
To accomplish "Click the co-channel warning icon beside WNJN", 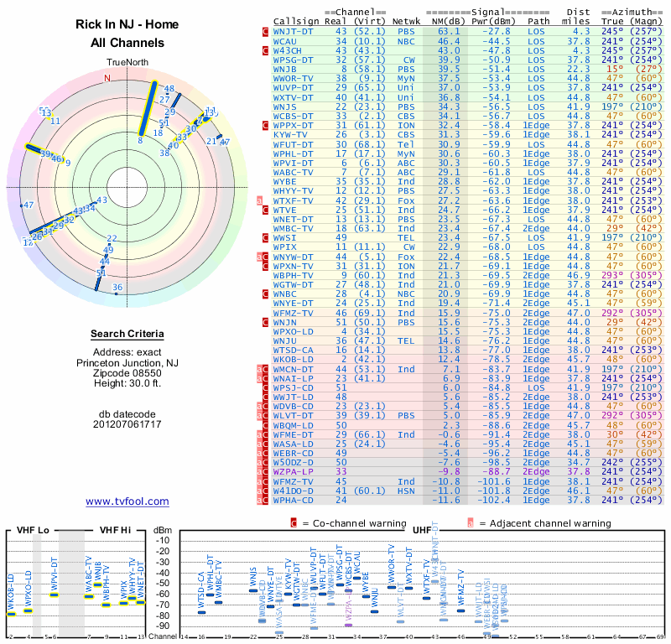I will (265, 322).
